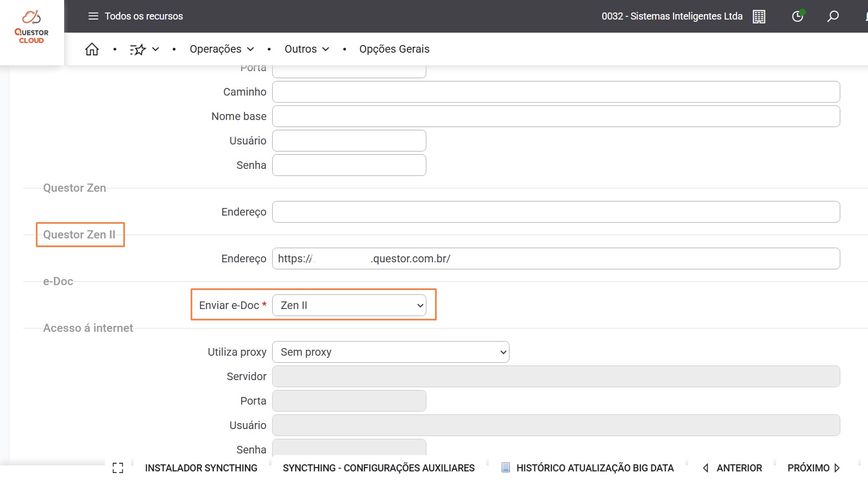Click the e-Doc section heading
The height and width of the screenshot is (498, 868).
coord(58,281)
